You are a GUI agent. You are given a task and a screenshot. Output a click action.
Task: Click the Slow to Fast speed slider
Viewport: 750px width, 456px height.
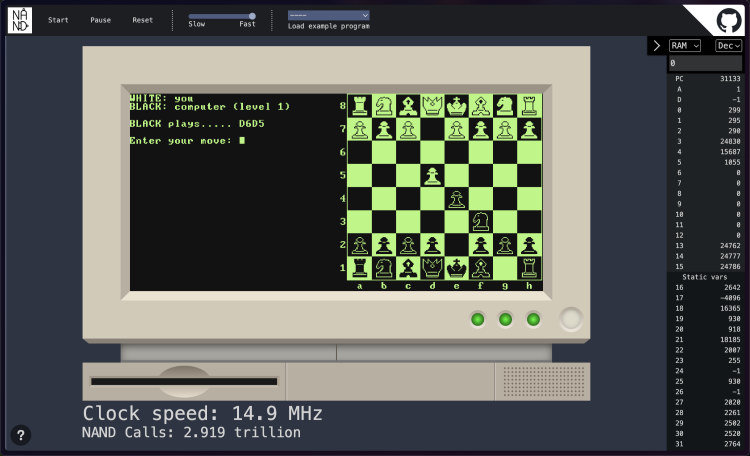tap(222, 16)
